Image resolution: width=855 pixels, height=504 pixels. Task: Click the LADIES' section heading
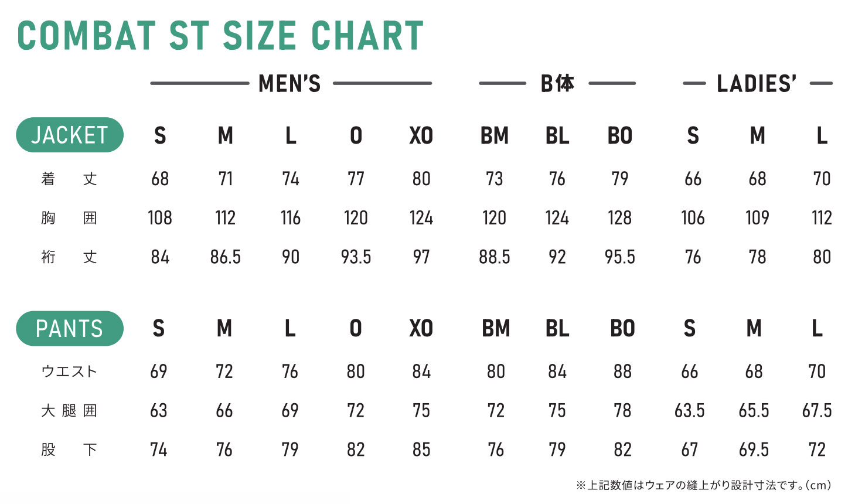(x=757, y=83)
